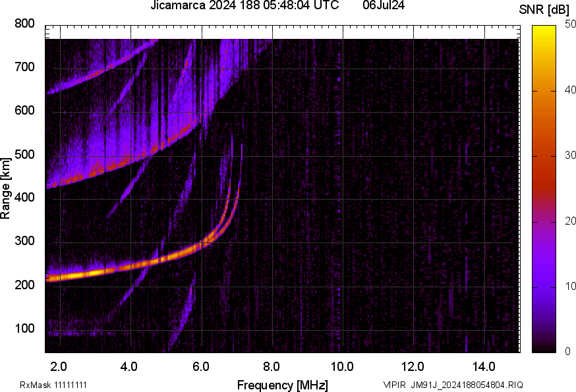This screenshot has width=576, height=392.
Task: Click the frequency tick label "2.0"
Action: pyautogui.click(x=59, y=367)
